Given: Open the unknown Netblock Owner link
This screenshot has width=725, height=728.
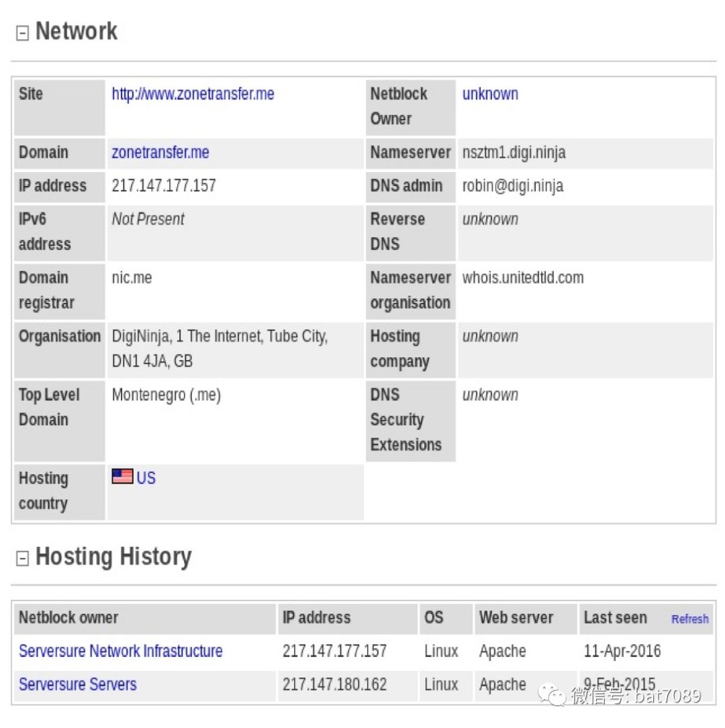Looking at the screenshot, I should (490, 94).
